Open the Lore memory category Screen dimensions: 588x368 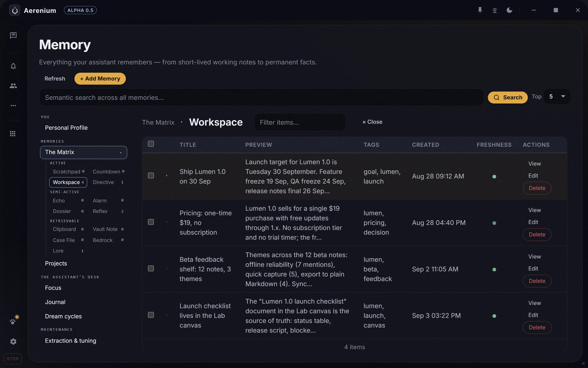click(x=68, y=251)
